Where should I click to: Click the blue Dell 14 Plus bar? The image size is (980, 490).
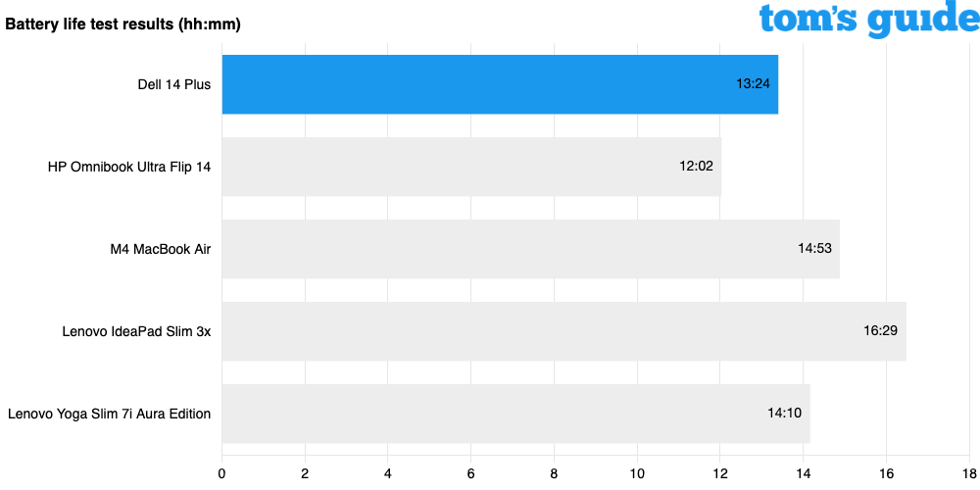(500, 84)
